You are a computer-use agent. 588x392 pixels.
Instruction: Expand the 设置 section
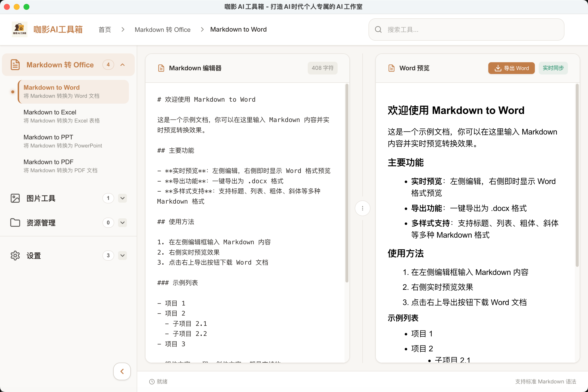point(122,256)
